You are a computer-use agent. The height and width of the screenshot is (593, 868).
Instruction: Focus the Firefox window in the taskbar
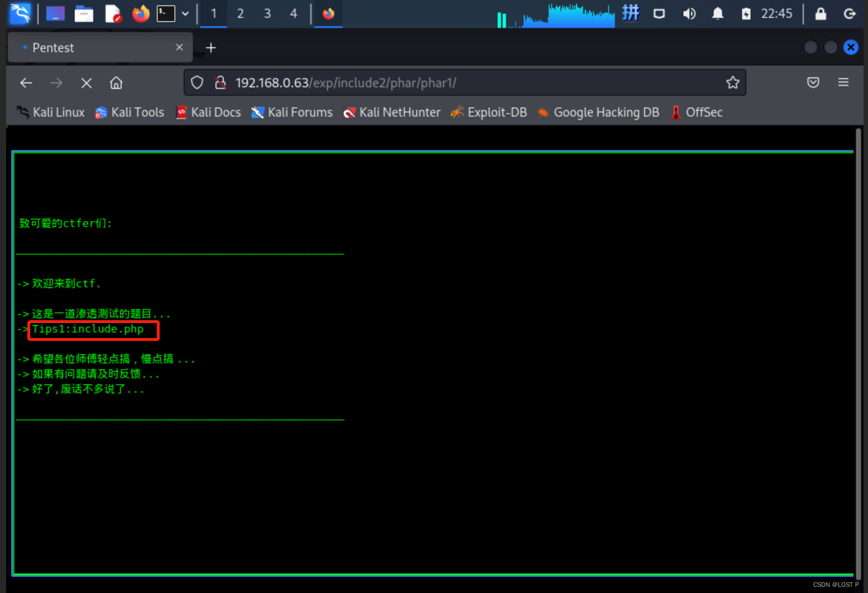[328, 13]
